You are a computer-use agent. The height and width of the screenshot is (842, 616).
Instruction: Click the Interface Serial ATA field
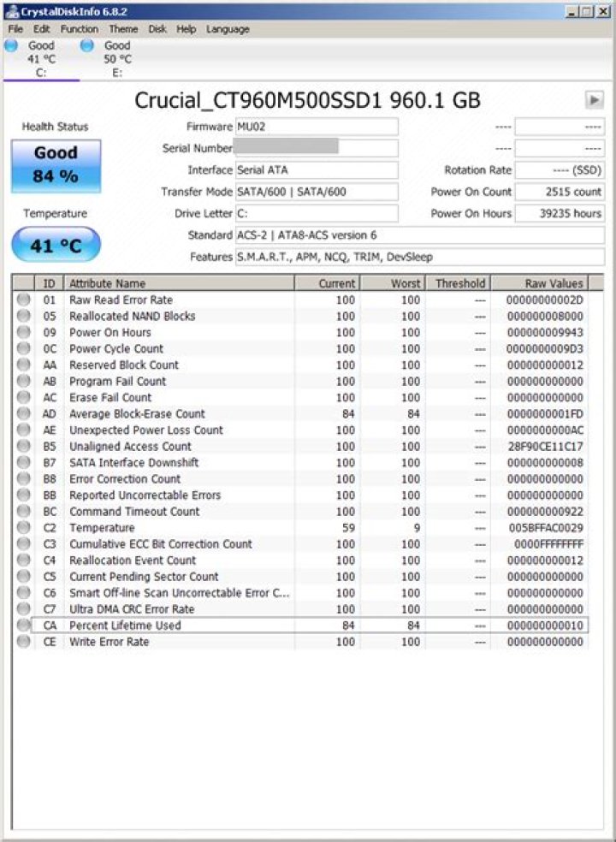tap(317, 170)
